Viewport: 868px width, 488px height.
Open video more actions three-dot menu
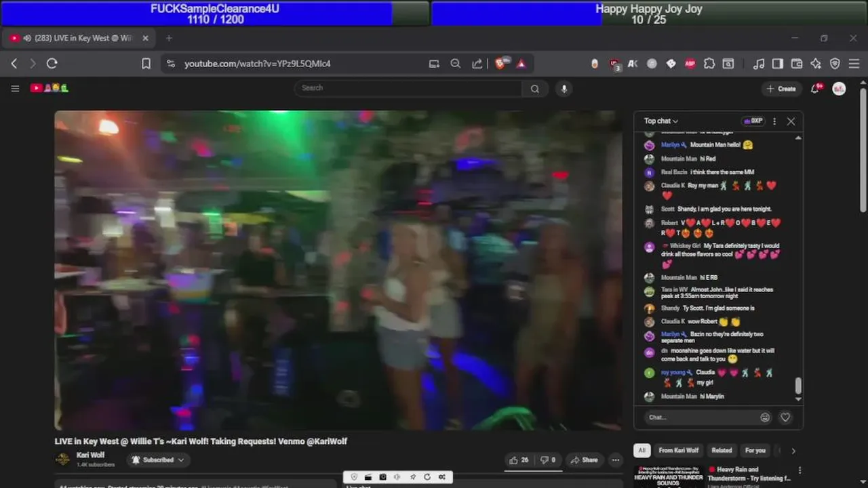pos(616,460)
